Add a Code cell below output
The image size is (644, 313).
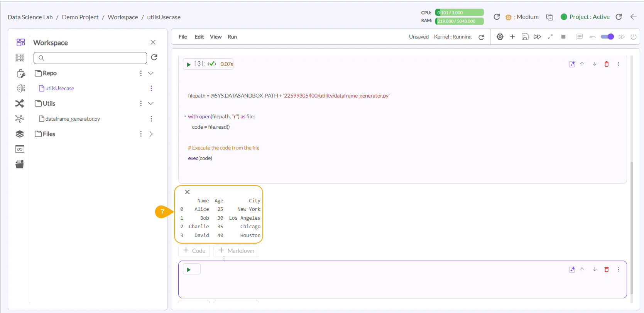194,251
